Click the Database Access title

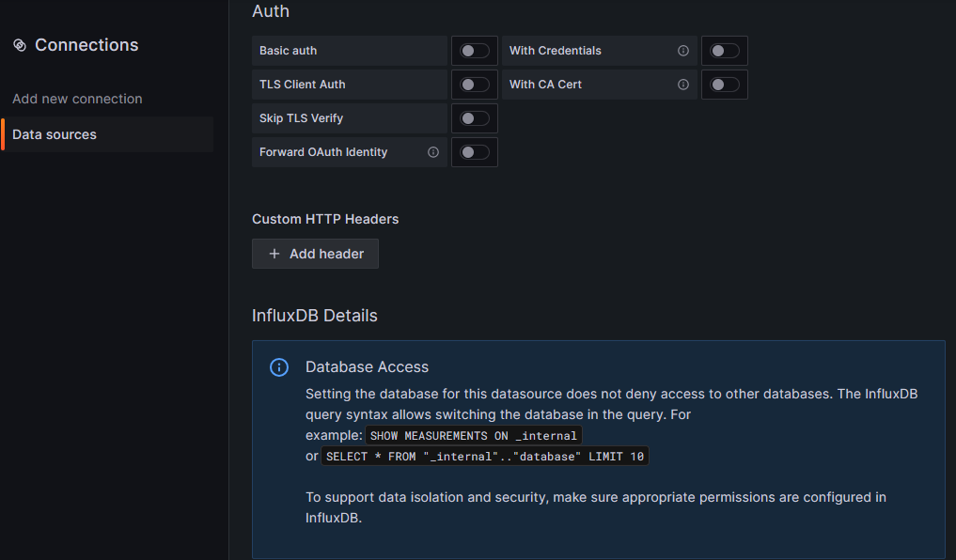coord(367,366)
